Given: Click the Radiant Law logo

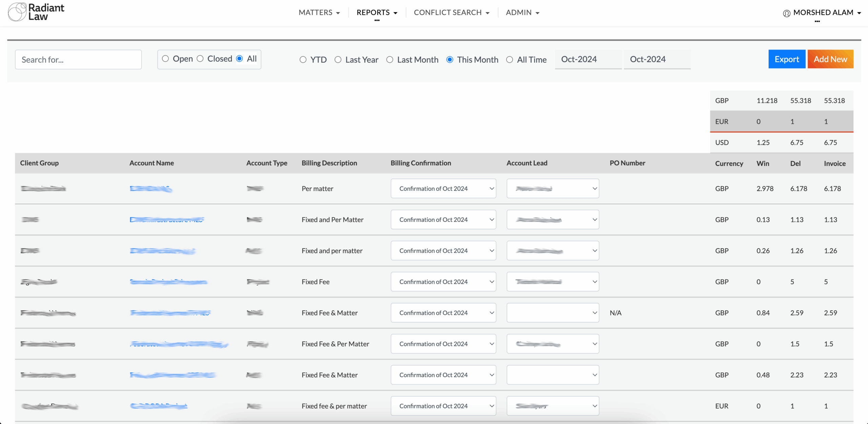Looking at the screenshot, I should click(36, 12).
